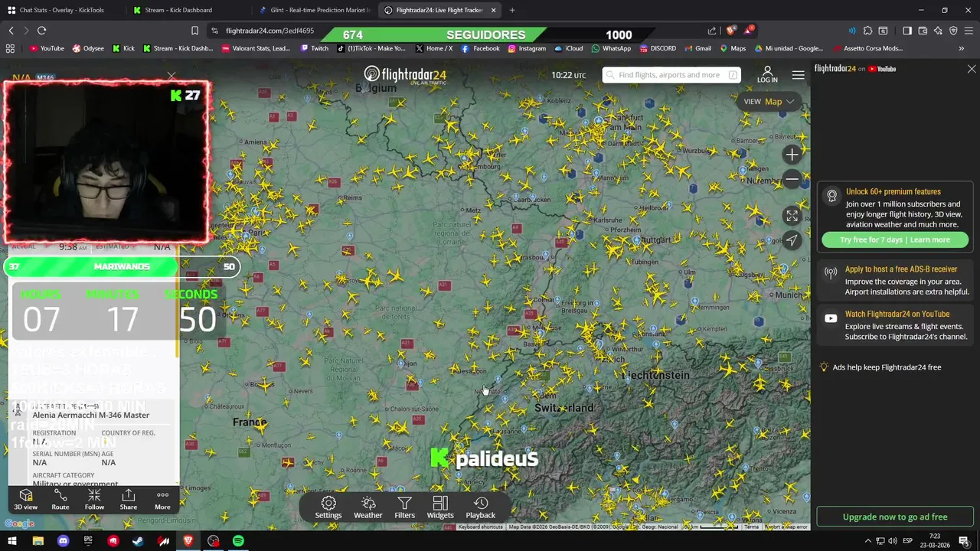Image resolution: width=980 pixels, height=551 pixels.
Task: Open Watch Flightradar24 on YouTube link
Action: [x=897, y=314]
